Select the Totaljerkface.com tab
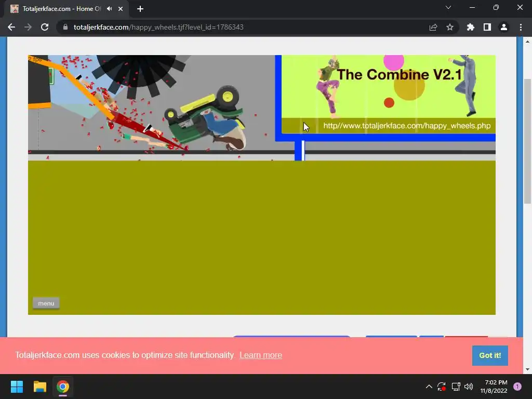 tap(61, 9)
